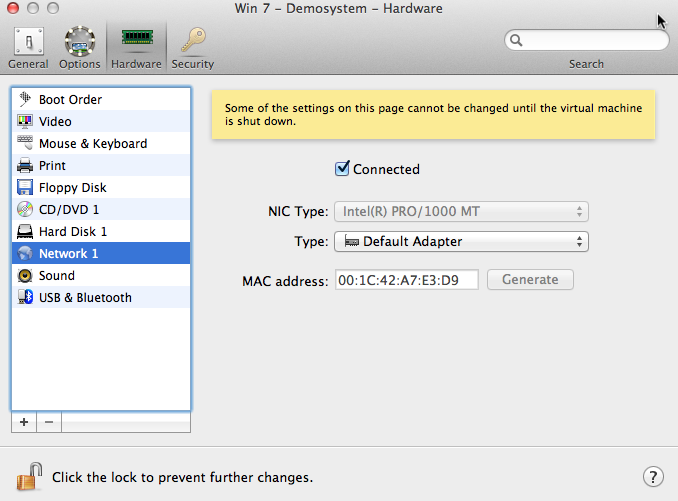Click the lock to prevent changes
The image size is (678, 501).
(30, 476)
